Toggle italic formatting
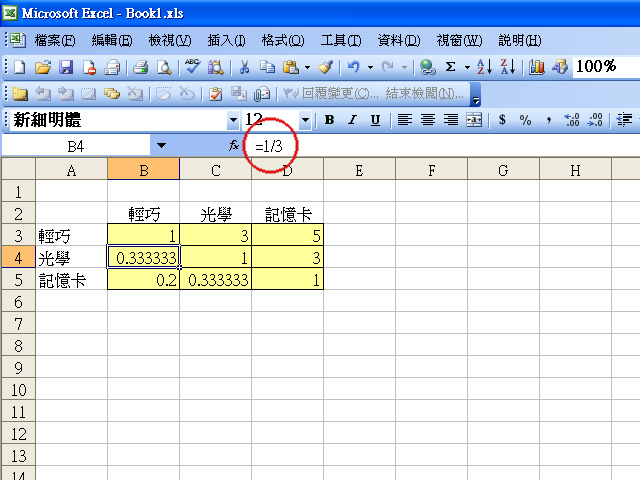This screenshot has height=480, width=640. 352,120
